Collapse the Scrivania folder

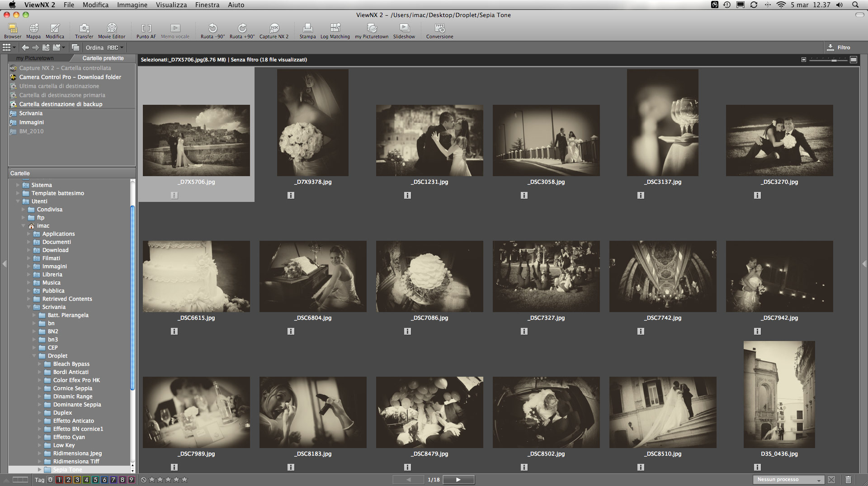(29, 307)
